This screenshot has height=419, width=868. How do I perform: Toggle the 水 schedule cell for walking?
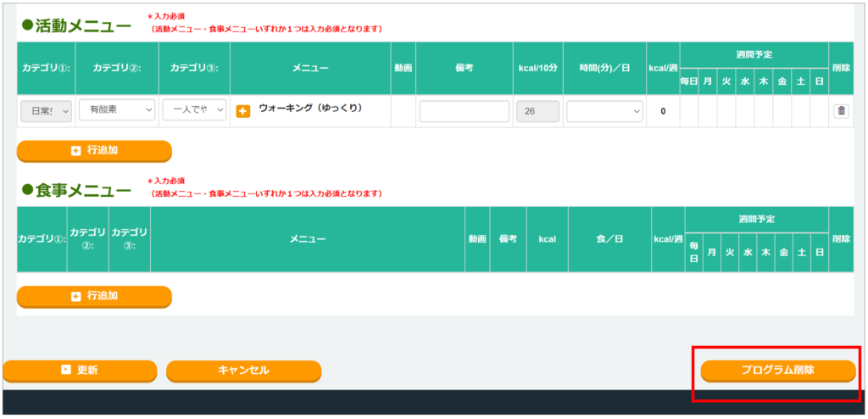click(744, 111)
